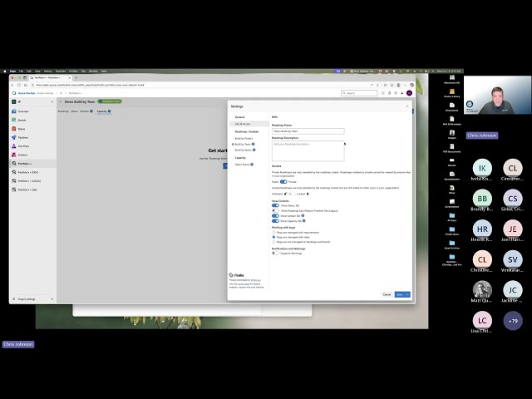Click the browser home icon
The width and height of the screenshot is (532, 399).
click(x=25, y=85)
